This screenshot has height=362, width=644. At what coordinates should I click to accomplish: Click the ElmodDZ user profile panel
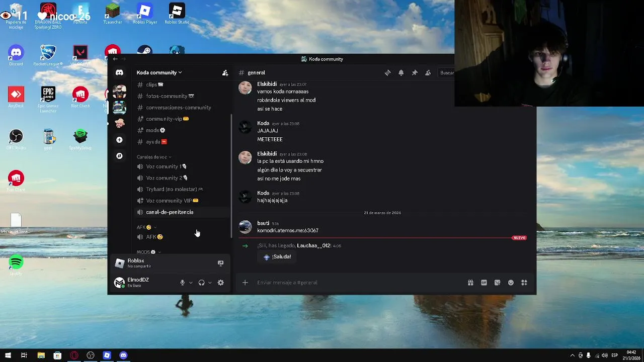tap(145, 283)
